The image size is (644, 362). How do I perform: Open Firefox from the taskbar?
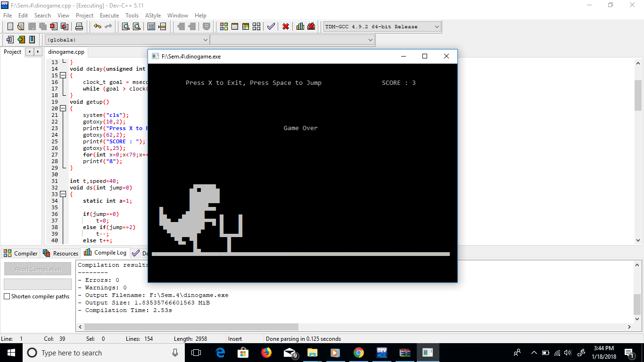point(266,353)
